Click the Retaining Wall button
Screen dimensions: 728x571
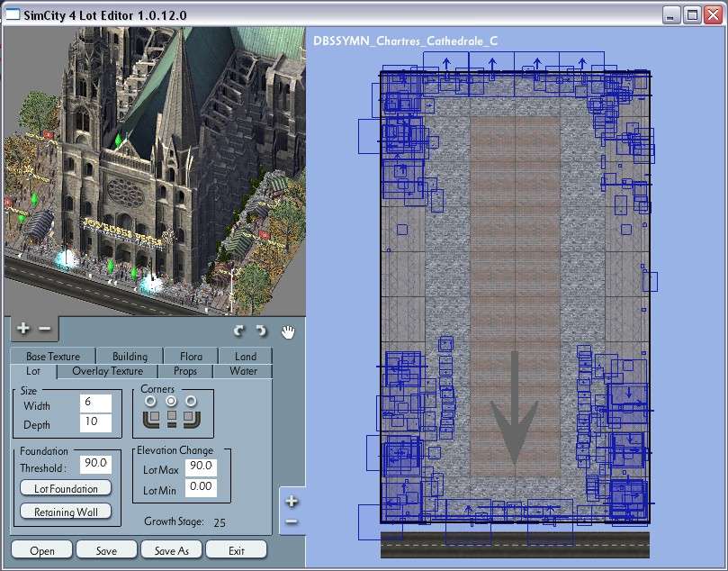point(66,512)
